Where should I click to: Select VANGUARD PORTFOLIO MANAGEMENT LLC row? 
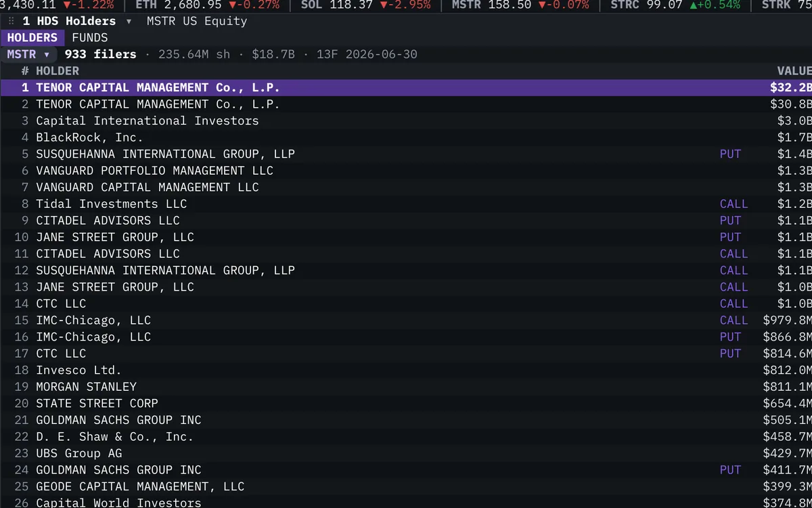coord(406,171)
